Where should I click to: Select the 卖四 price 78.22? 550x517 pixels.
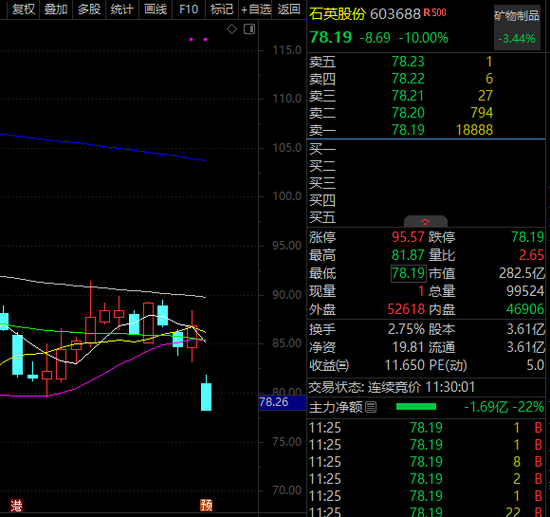pyautogui.click(x=408, y=79)
